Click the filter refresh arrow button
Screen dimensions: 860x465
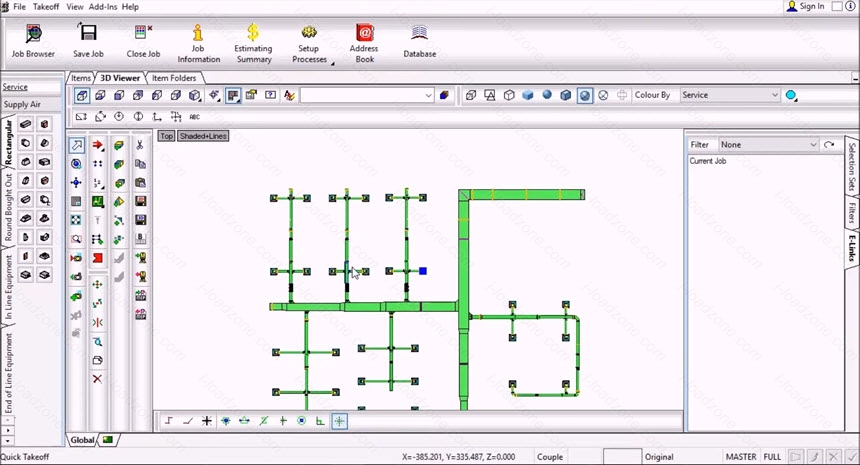point(829,145)
